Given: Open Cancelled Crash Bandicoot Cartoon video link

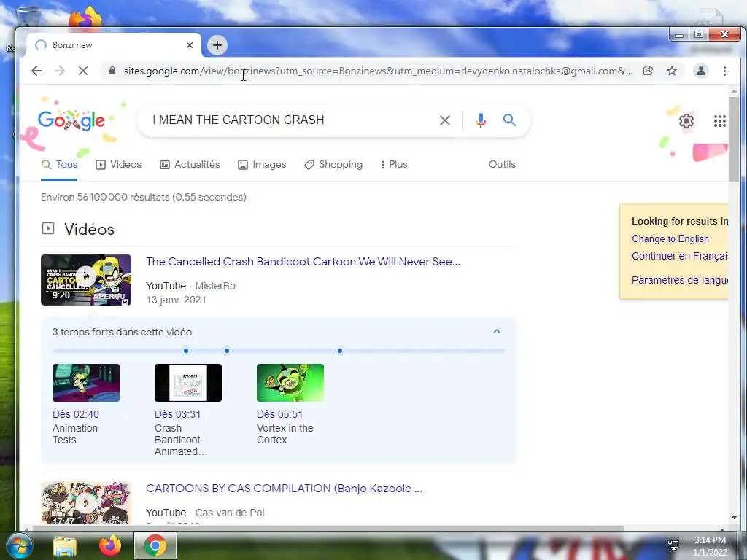Looking at the screenshot, I should tap(303, 262).
